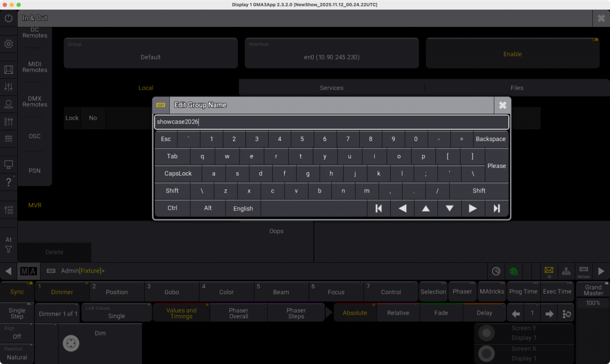Click the power icon in left sidebar
The width and height of the screenshot is (610, 364).
8,18
